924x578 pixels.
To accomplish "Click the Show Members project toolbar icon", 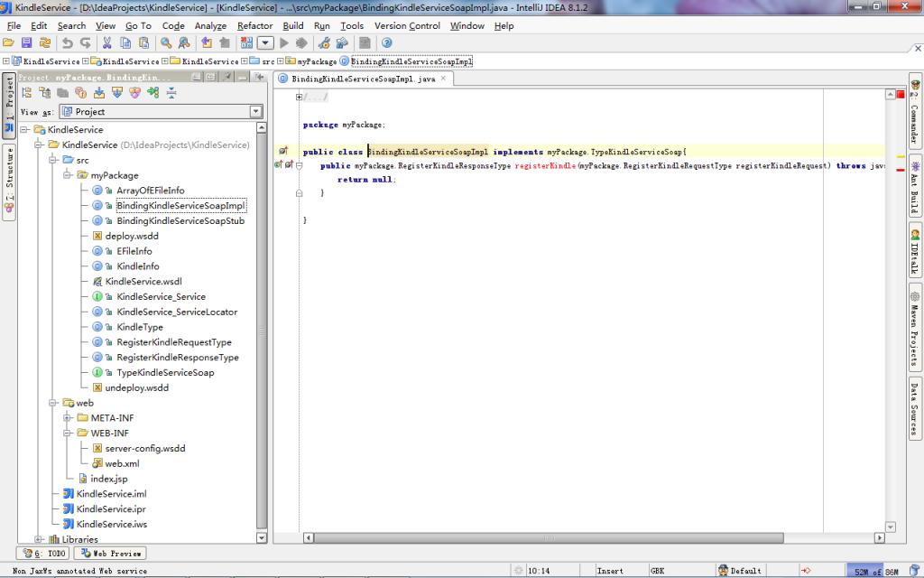I will (x=80, y=93).
